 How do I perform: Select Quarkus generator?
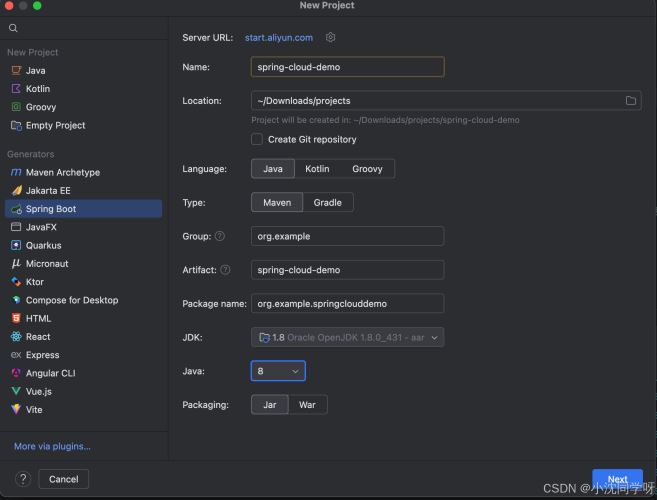[x=83, y=245]
